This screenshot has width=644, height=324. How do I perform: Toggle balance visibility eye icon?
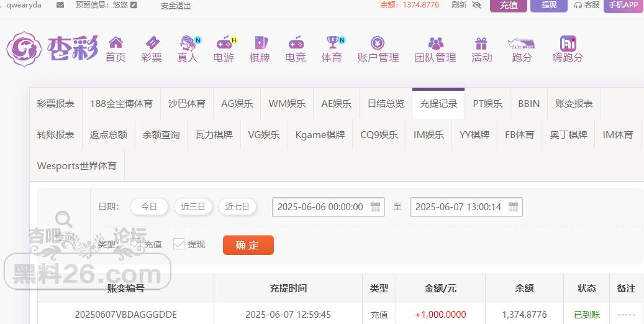[476, 5]
